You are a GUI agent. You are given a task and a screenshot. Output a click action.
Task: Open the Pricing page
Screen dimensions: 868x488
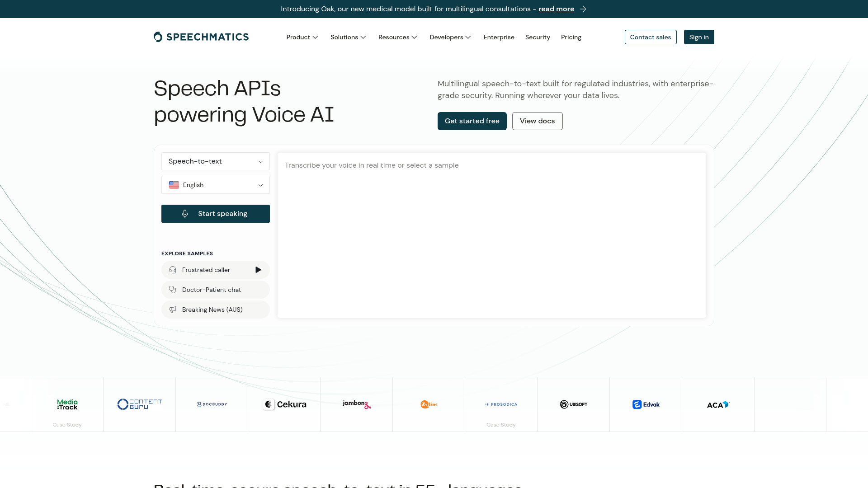click(x=571, y=37)
